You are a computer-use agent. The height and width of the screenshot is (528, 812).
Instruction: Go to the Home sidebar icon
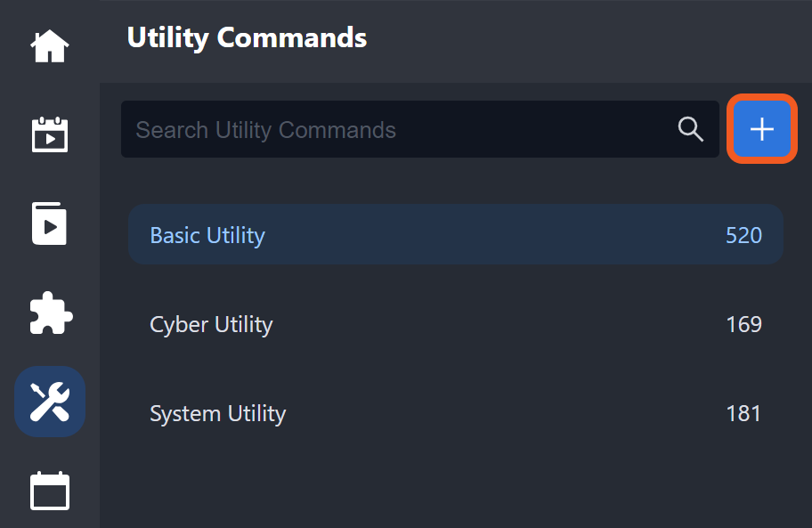(50, 46)
